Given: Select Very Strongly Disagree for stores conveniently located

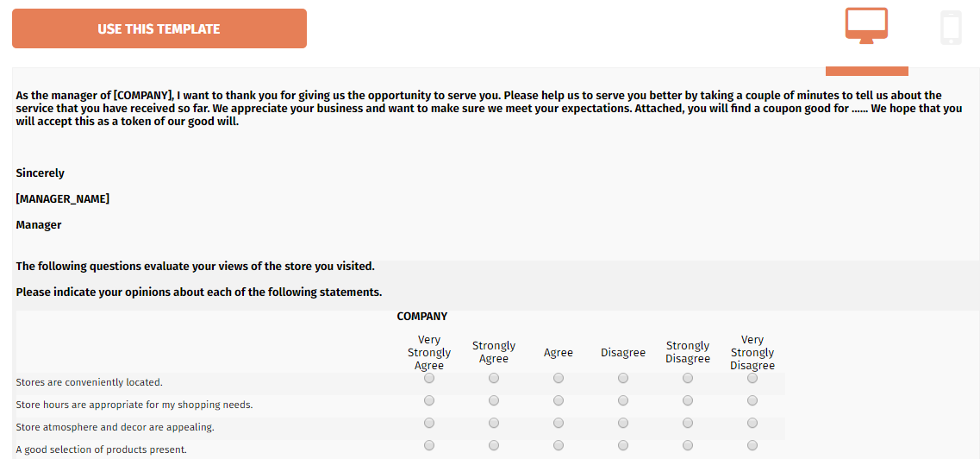Looking at the screenshot, I should 752,379.
